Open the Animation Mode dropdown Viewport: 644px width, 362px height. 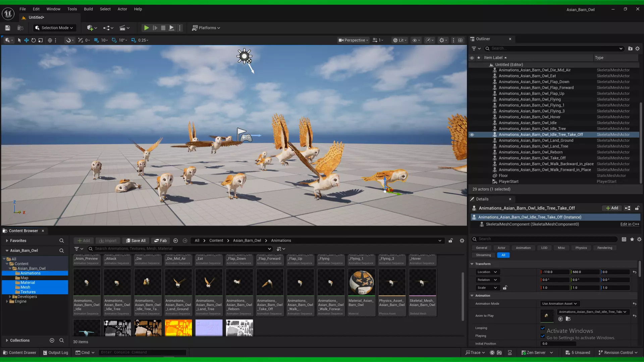point(559,304)
